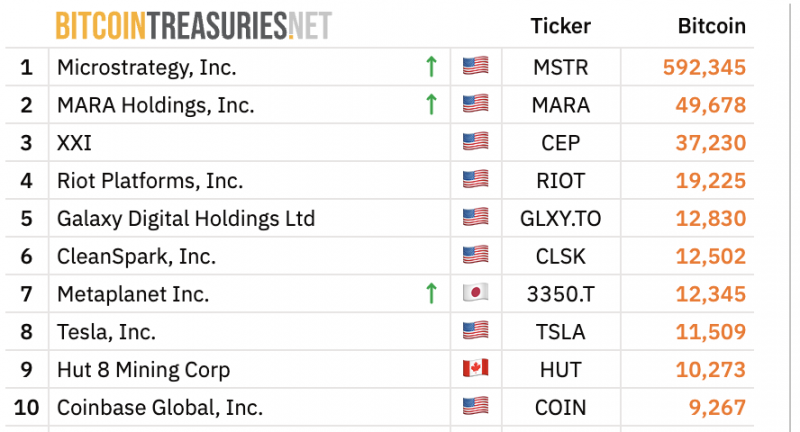Open the Microstrategy, Inc. company entry
Viewport: 800px width, 432px height.
point(147,68)
